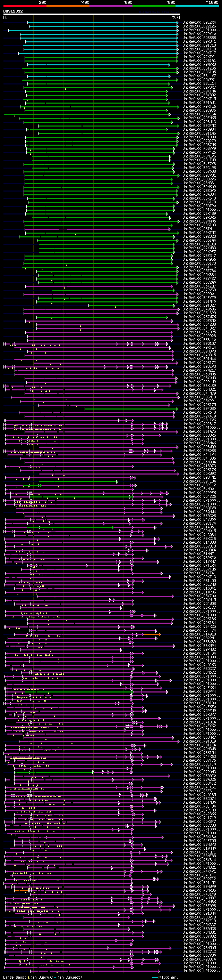Click the cyan ~100% identity legend segment
The height and width of the screenshot is (980, 222).
[197, 6]
